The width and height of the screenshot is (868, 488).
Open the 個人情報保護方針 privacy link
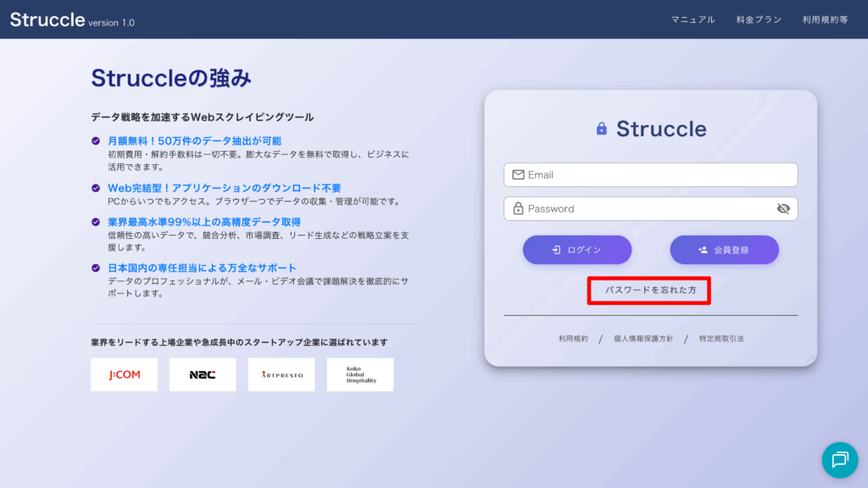click(x=643, y=339)
